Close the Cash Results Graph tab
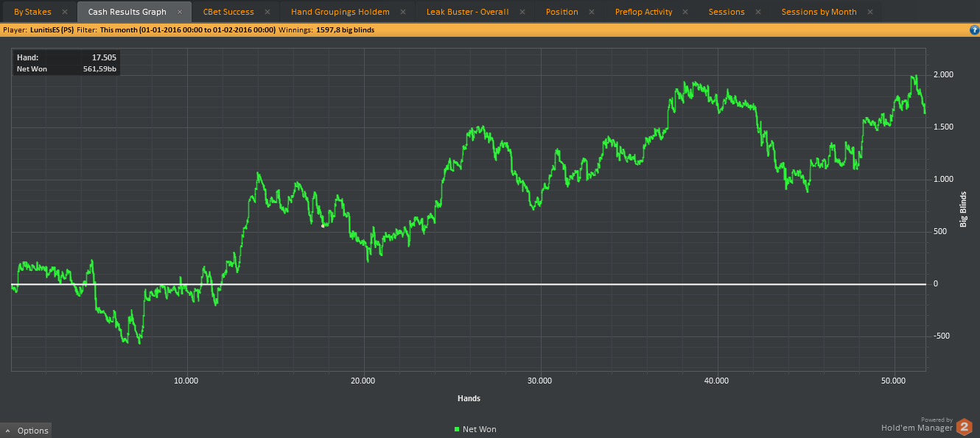Screen dimensions: 980x438 pos(180,12)
